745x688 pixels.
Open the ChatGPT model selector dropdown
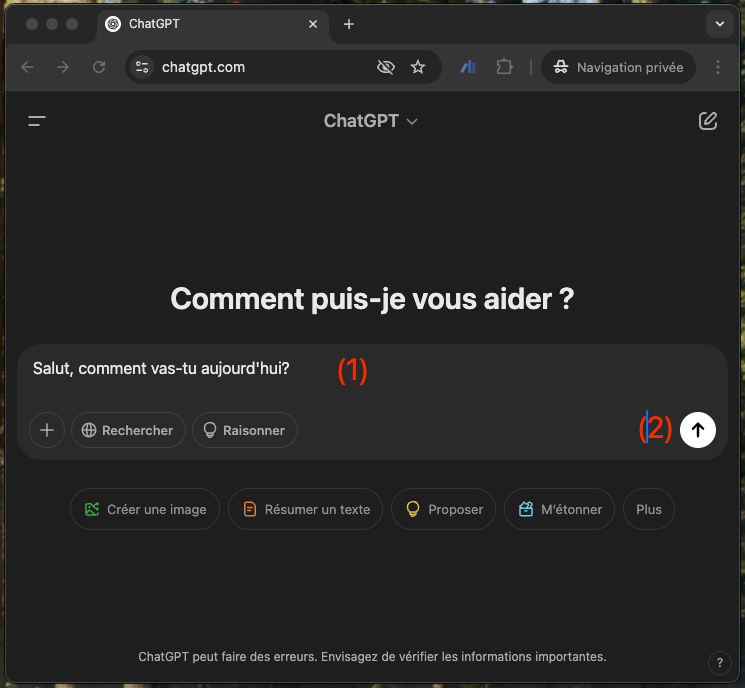click(371, 121)
